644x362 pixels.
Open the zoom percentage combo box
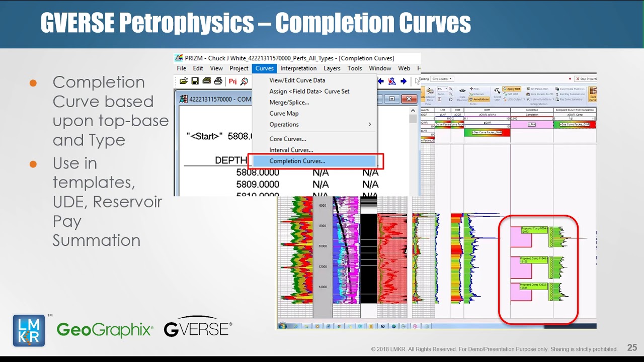click(442, 89)
